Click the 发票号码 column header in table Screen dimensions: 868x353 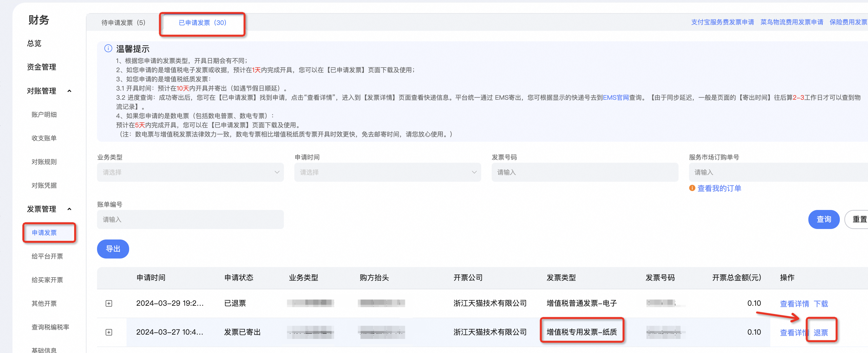click(660, 278)
